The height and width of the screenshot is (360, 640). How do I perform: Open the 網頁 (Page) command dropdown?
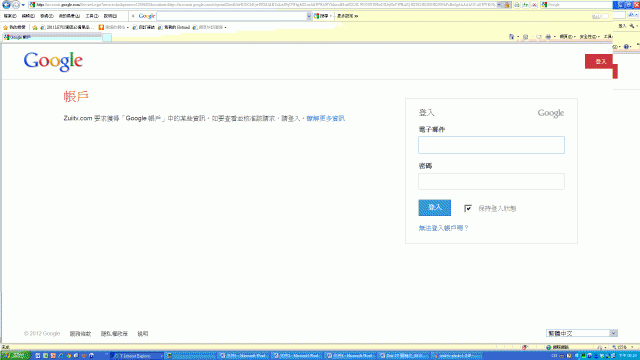coord(567,37)
